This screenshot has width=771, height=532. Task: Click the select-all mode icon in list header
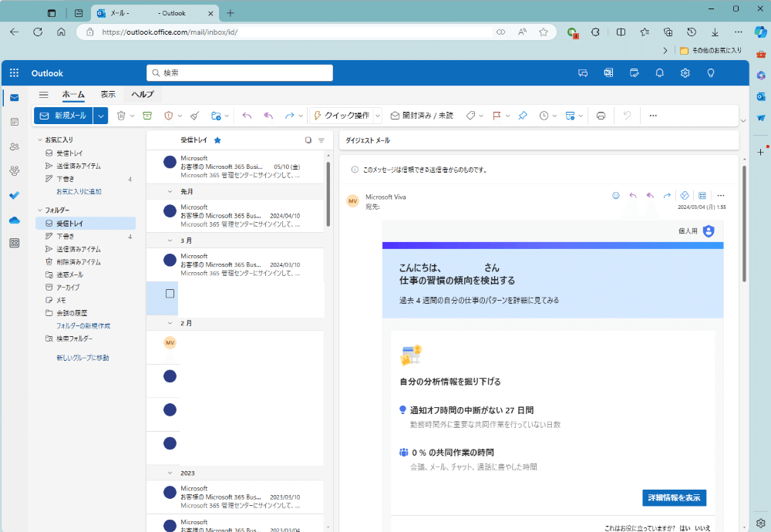pyautogui.click(x=308, y=140)
